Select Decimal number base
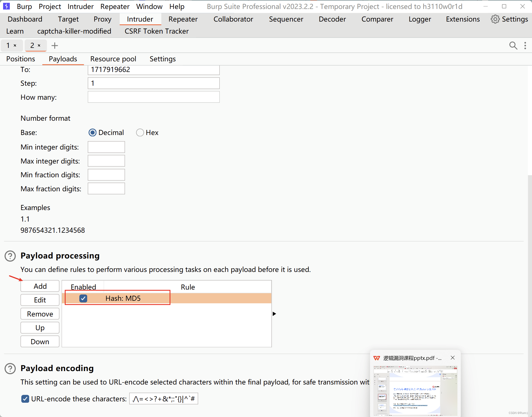The height and width of the screenshot is (417, 532). [x=92, y=132]
